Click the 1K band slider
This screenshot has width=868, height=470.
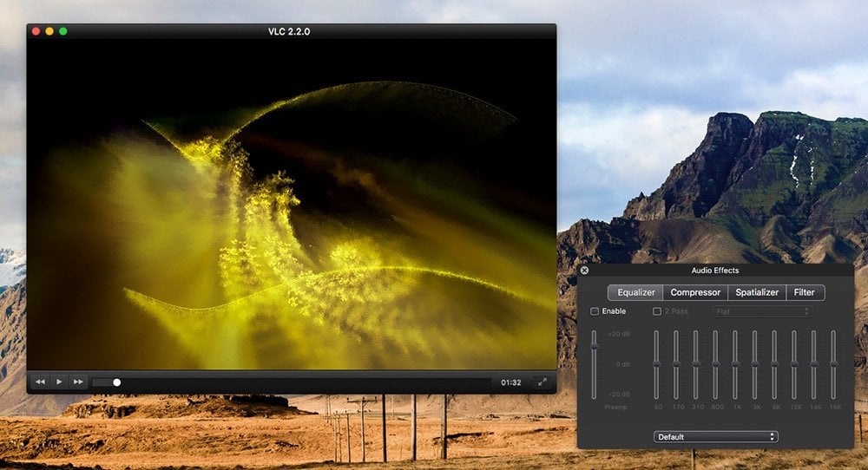tap(735, 364)
